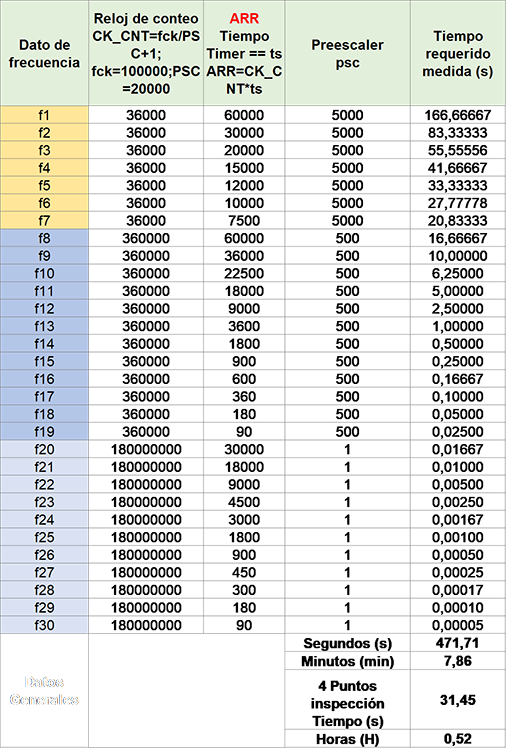Screen dimensions: 506x748
Task: Click the f30 row label
Action: coord(44,625)
